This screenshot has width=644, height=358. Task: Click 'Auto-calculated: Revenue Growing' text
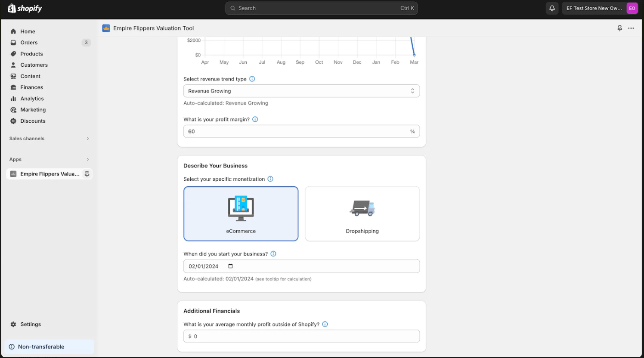[x=226, y=103]
